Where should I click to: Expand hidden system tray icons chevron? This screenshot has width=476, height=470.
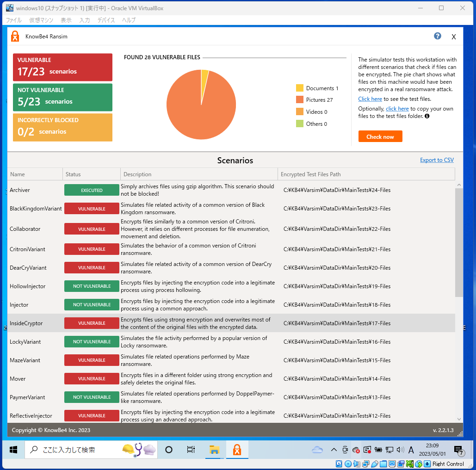click(x=334, y=450)
